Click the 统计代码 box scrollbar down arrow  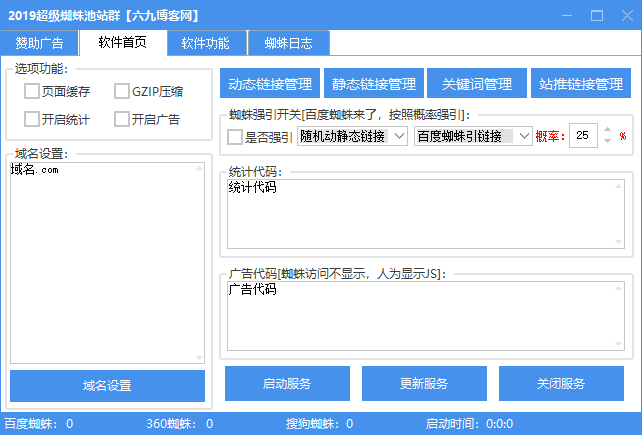619,242
